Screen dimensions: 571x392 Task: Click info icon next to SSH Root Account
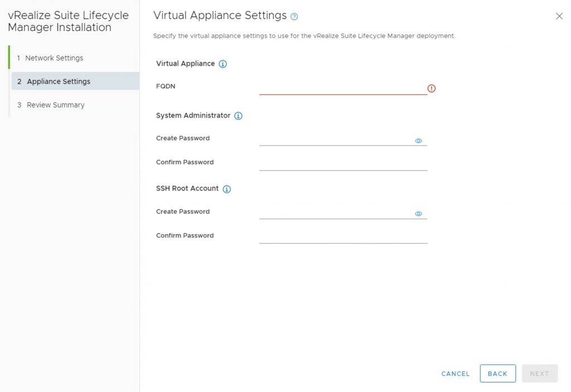(227, 189)
